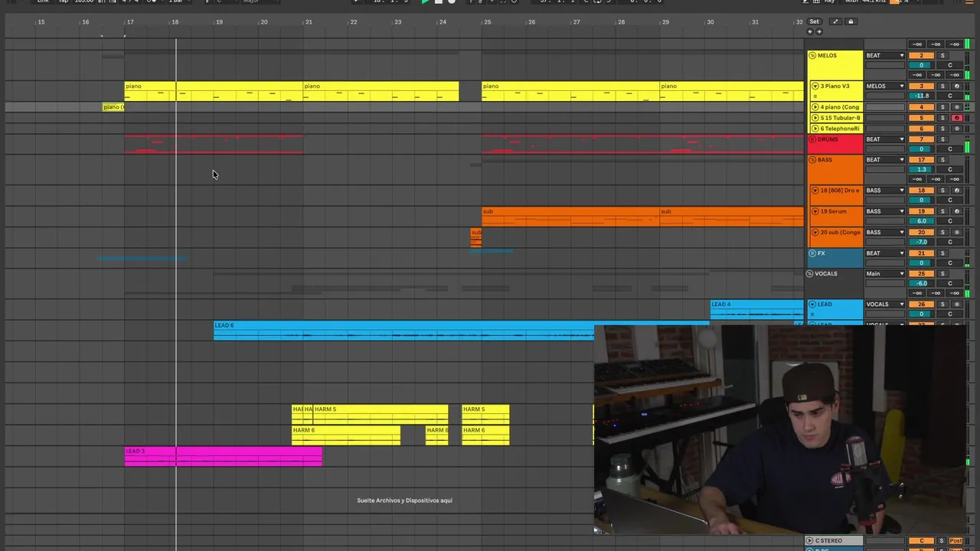The image size is (980, 551).
Task: Adjust 19 Serum volume value 6.0
Action: [x=921, y=221]
